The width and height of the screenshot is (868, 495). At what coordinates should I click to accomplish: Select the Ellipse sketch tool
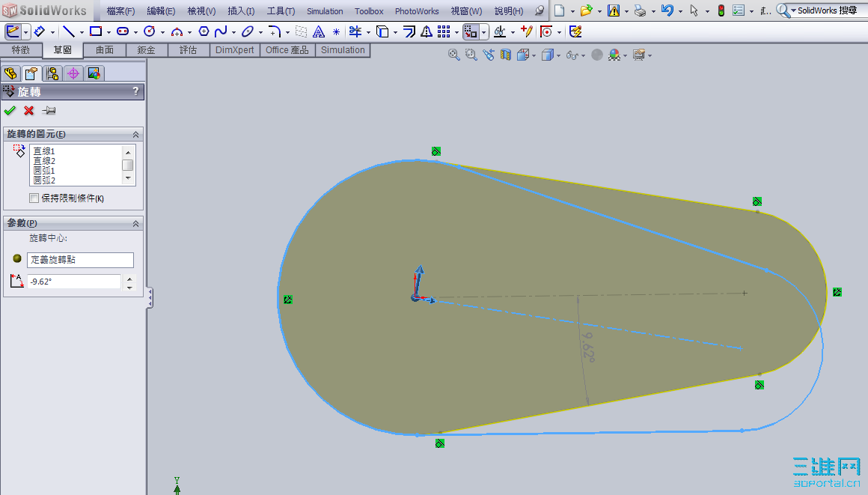tap(248, 31)
